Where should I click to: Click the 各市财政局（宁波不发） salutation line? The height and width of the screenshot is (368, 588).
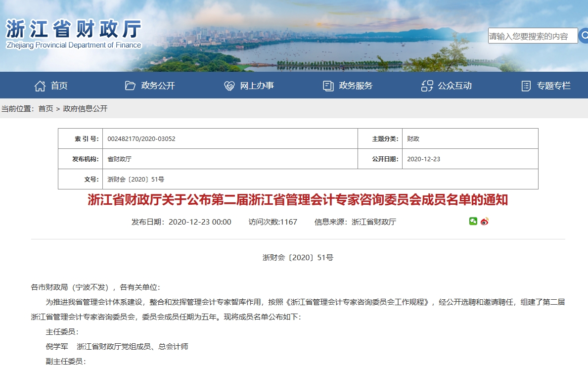pos(95,287)
